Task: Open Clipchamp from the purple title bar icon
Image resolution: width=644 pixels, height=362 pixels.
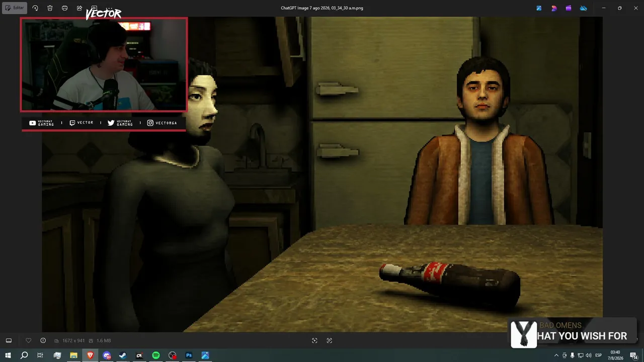Action: click(x=569, y=8)
